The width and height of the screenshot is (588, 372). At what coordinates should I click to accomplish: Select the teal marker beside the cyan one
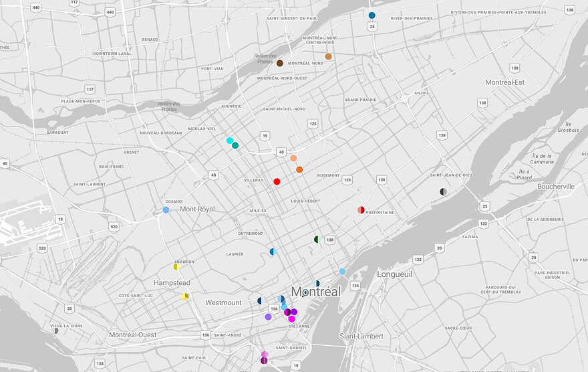235,145
